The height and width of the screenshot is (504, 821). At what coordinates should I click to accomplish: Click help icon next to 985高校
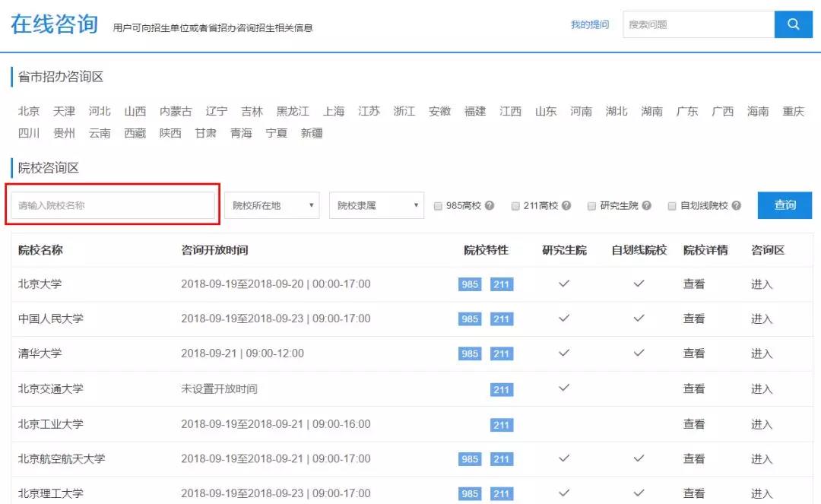click(490, 206)
